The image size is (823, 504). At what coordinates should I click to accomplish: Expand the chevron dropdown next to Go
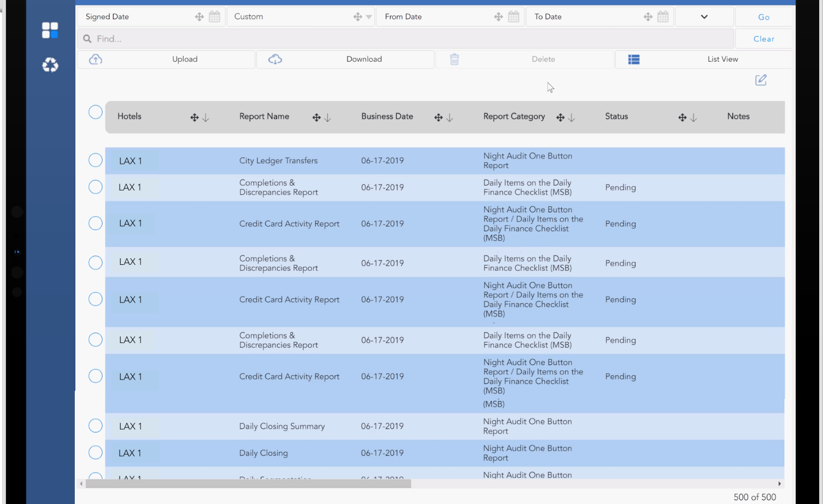tap(704, 16)
